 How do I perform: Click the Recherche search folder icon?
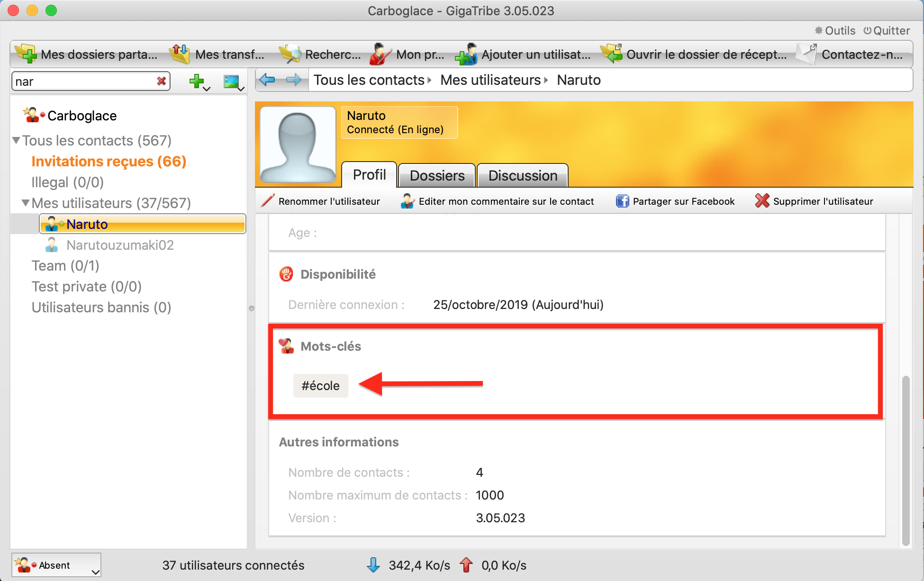point(290,54)
